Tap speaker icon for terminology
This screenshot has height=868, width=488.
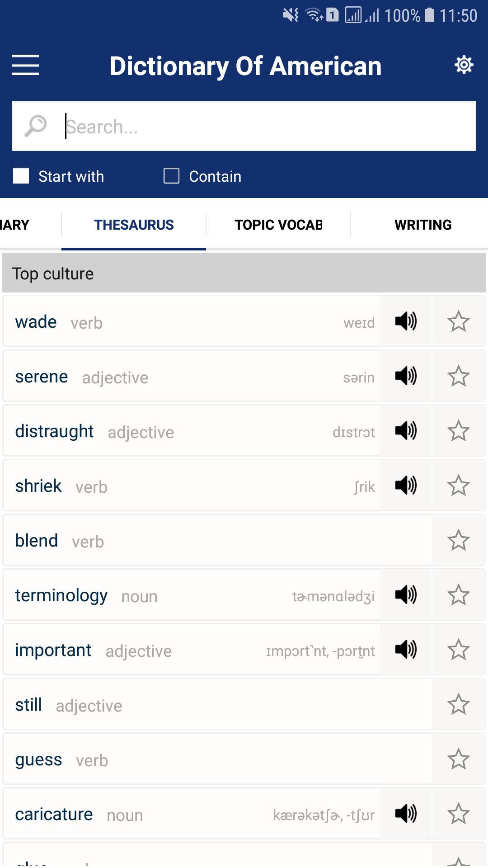pos(406,595)
